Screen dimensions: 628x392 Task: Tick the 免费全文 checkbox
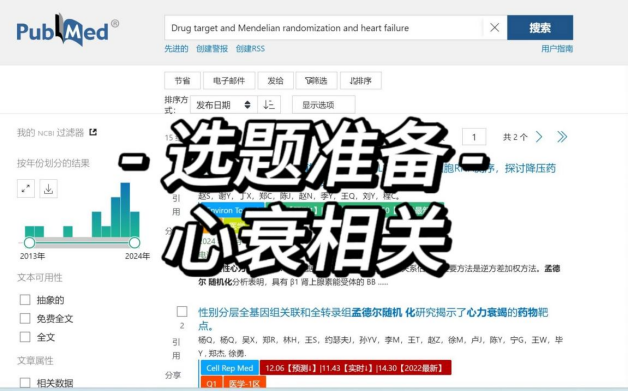tap(25, 318)
